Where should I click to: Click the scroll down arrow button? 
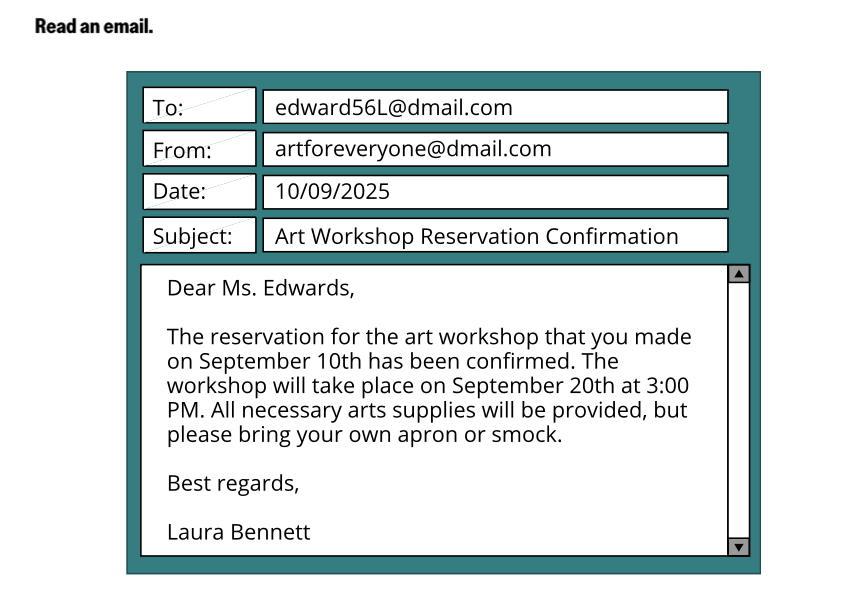coord(739,546)
